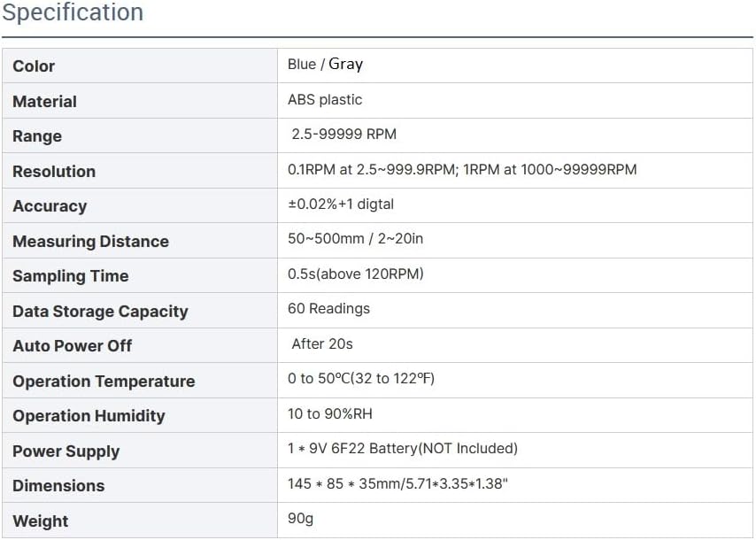Viewport: 756px width, 540px height.
Task: Click the Auto Power Off label
Action: [x=73, y=346]
